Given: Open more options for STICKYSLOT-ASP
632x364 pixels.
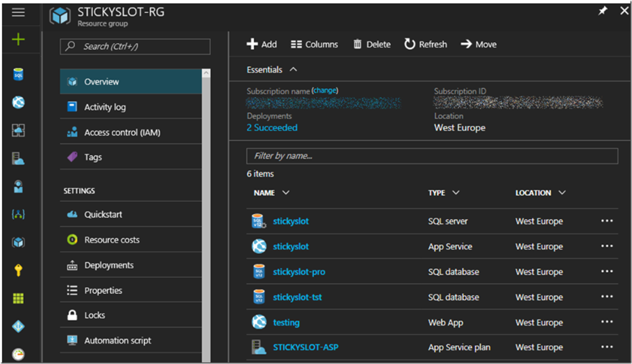Looking at the screenshot, I should (607, 347).
